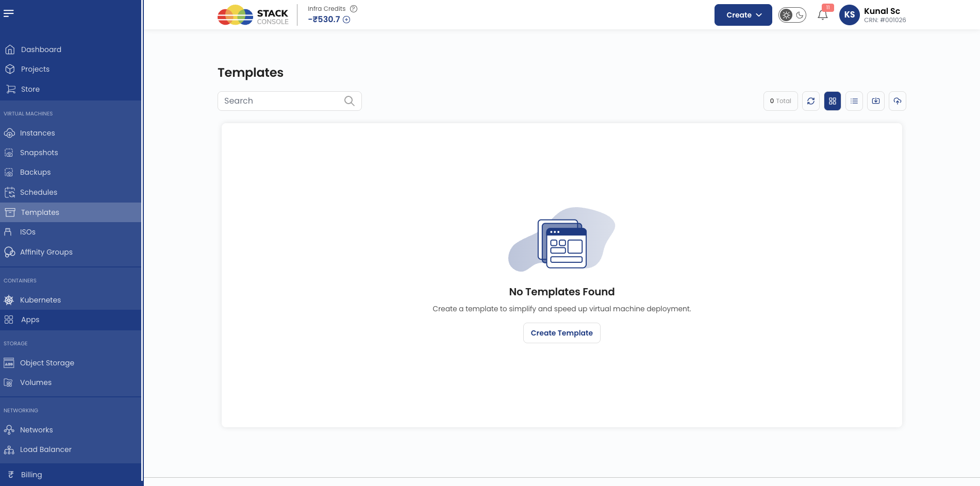Open the KS user avatar menu
This screenshot has width=980, height=486.
click(850, 15)
